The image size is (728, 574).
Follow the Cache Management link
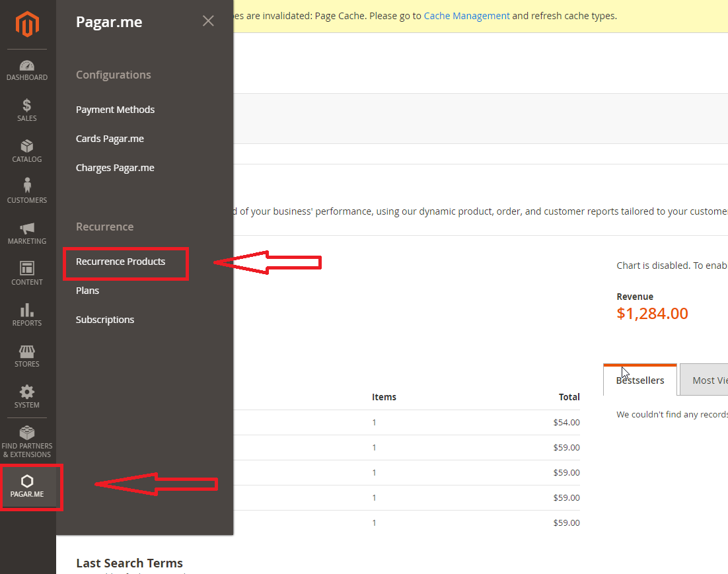466,16
